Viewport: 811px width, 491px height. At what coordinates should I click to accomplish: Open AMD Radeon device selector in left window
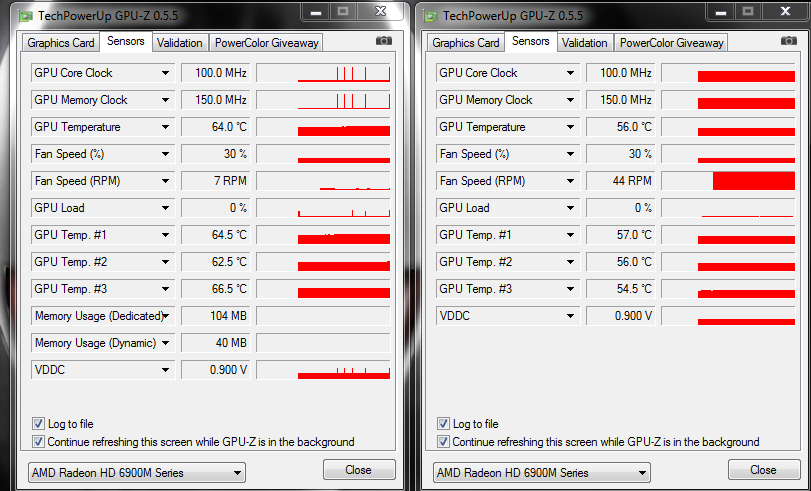click(x=137, y=472)
